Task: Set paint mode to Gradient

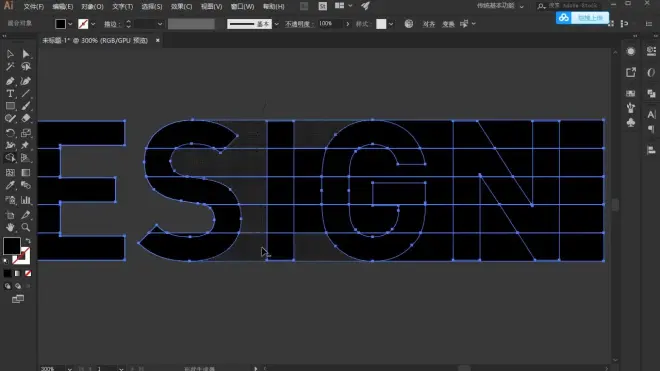Action: tap(18, 274)
